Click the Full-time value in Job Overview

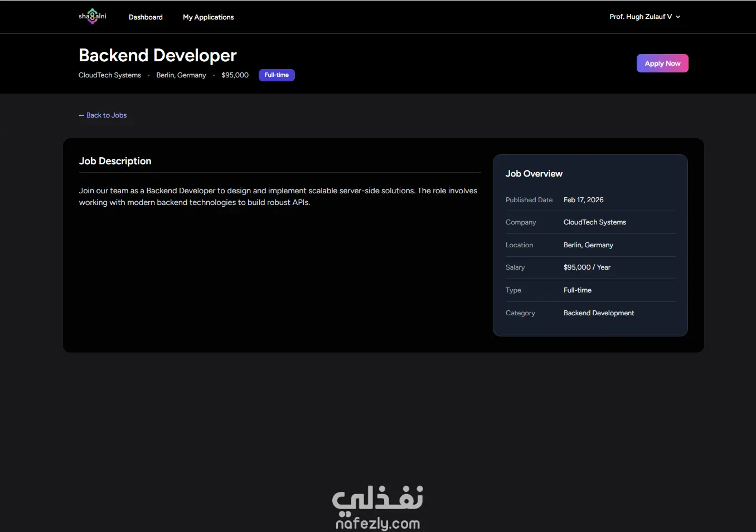coord(578,290)
